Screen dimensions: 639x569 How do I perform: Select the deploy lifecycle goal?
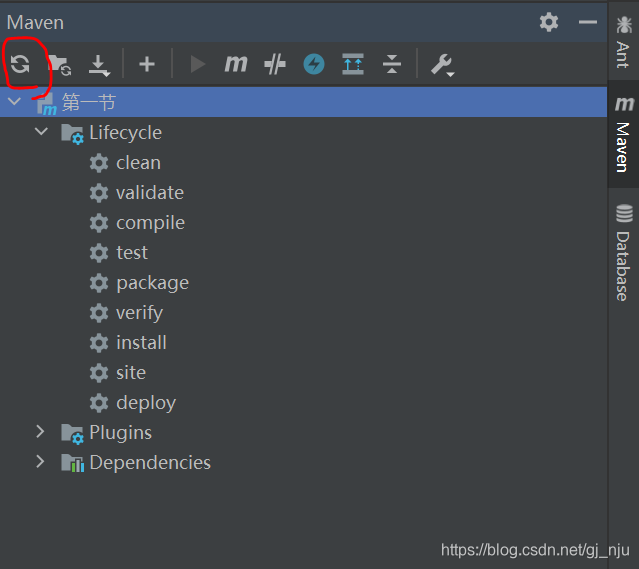coord(146,403)
